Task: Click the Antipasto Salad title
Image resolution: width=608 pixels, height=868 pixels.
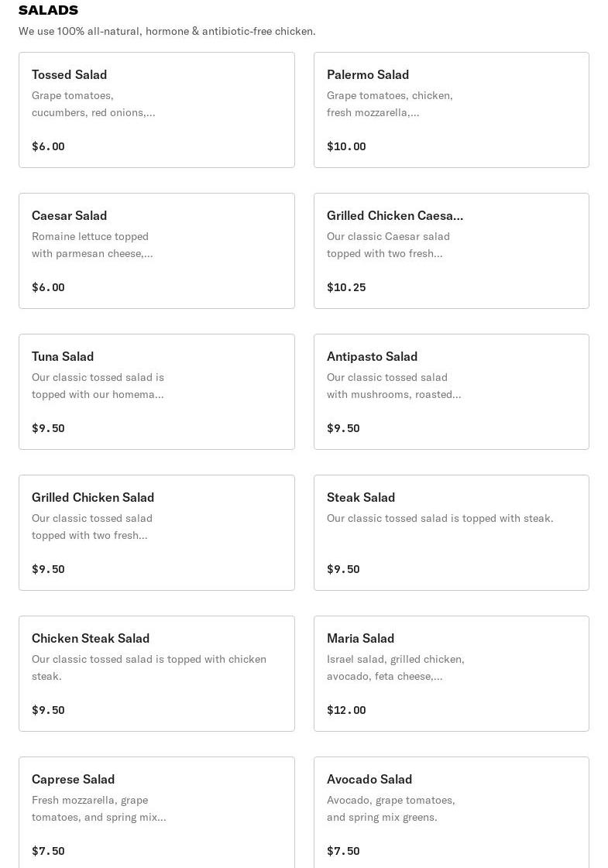Action: pyautogui.click(x=372, y=357)
